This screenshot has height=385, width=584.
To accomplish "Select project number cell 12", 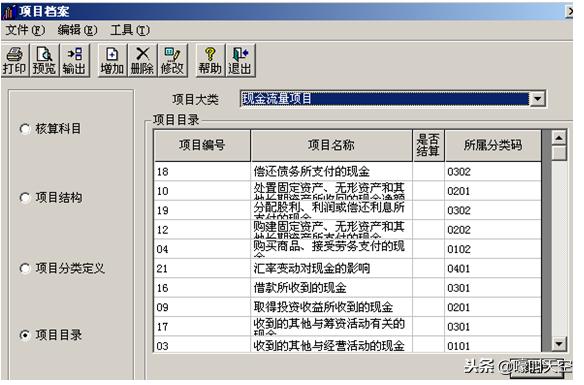I will pos(202,230).
